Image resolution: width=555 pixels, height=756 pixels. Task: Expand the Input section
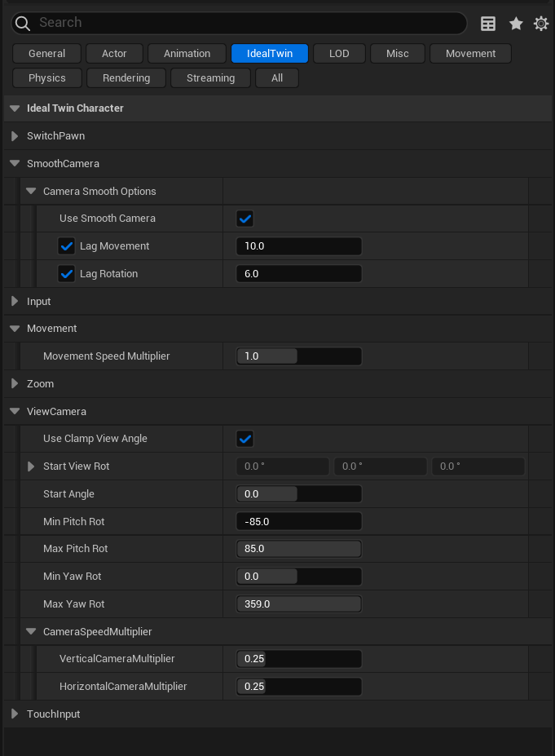coord(15,302)
